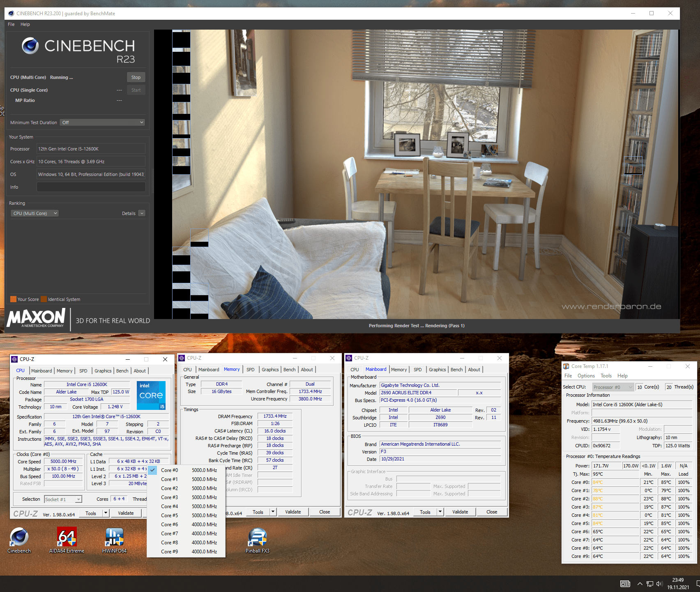This screenshot has height=592, width=700.
Task: Open the HWiNFO64 desktop icon
Action: [114, 540]
